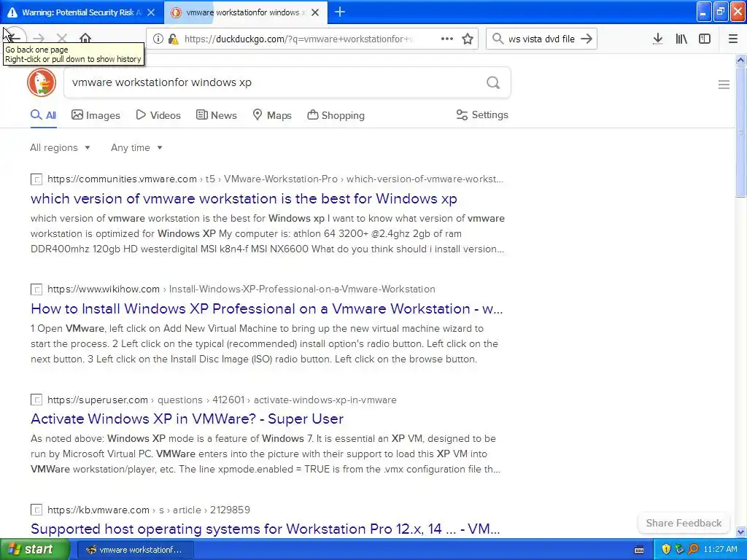The width and height of the screenshot is (747, 560).
Task: Open page actions three-dot menu
Action: [447, 39]
